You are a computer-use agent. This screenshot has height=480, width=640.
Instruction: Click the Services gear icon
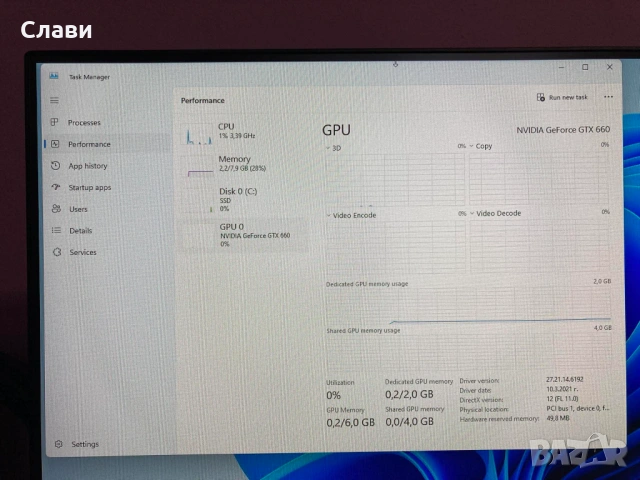coord(57,252)
